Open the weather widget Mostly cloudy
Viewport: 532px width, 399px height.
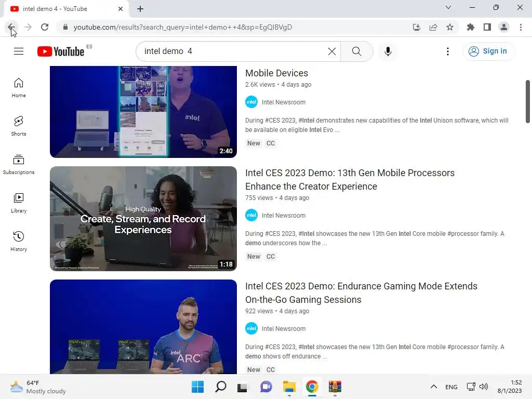[x=38, y=387]
